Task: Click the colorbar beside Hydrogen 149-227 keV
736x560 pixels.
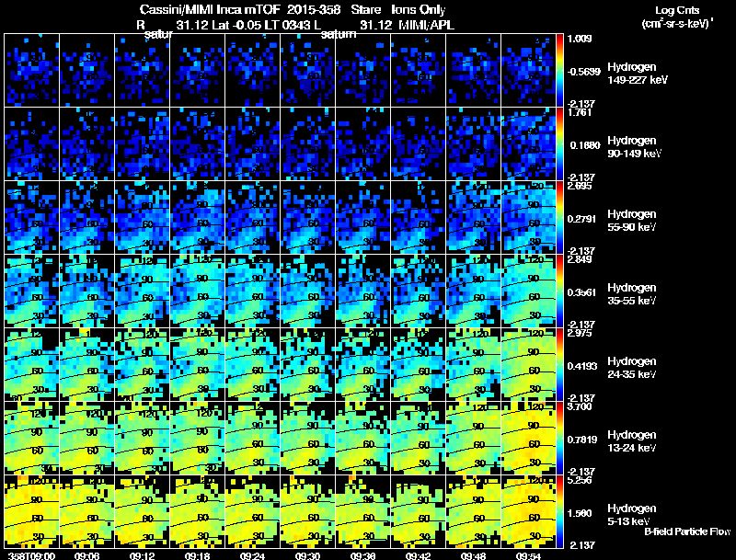Action: tap(560, 71)
